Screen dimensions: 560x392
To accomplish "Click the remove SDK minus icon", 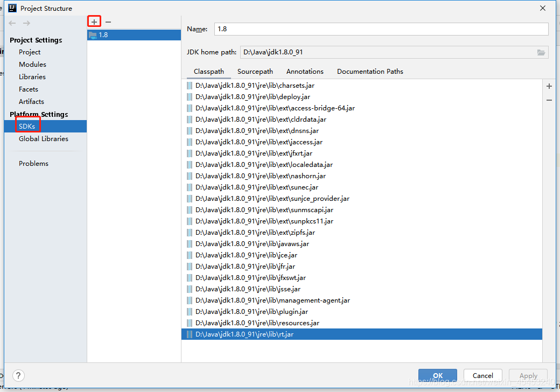I will click(x=108, y=22).
